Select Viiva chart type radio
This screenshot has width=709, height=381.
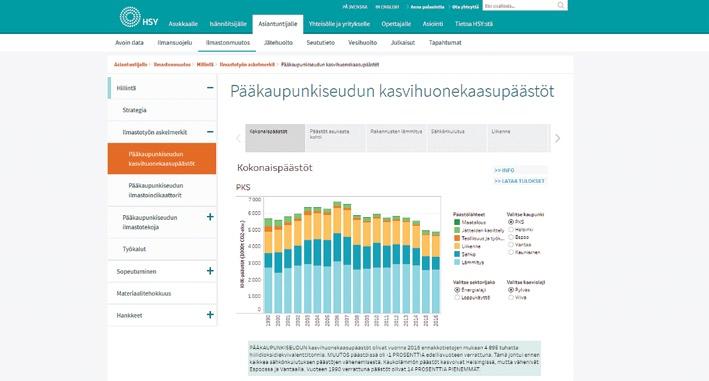(x=511, y=297)
